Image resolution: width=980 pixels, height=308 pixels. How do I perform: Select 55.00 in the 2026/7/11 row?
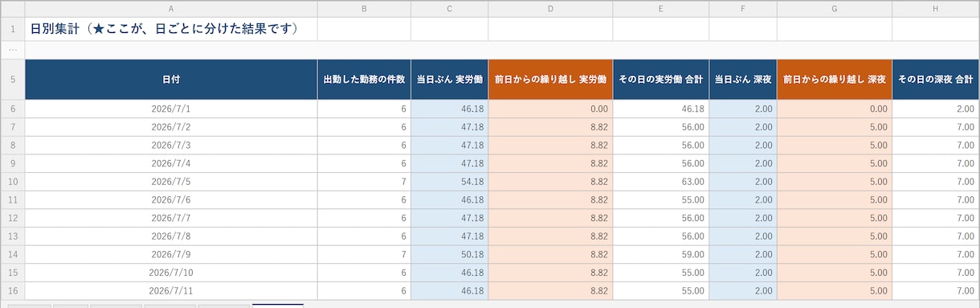pos(661,291)
